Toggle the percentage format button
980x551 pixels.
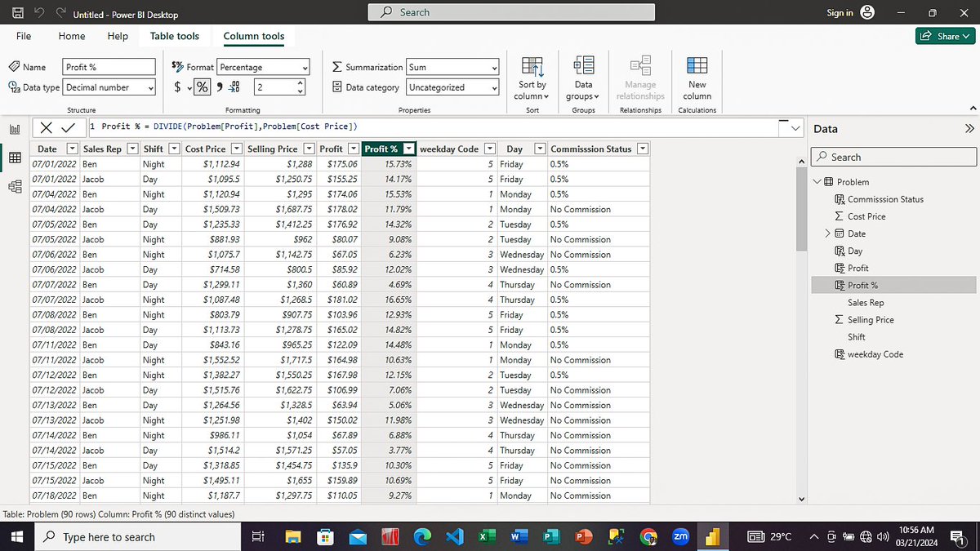pyautogui.click(x=202, y=87)
